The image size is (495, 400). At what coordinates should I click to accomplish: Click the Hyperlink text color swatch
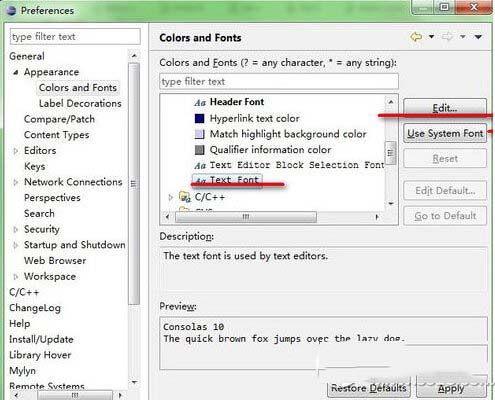click(199, 118)
